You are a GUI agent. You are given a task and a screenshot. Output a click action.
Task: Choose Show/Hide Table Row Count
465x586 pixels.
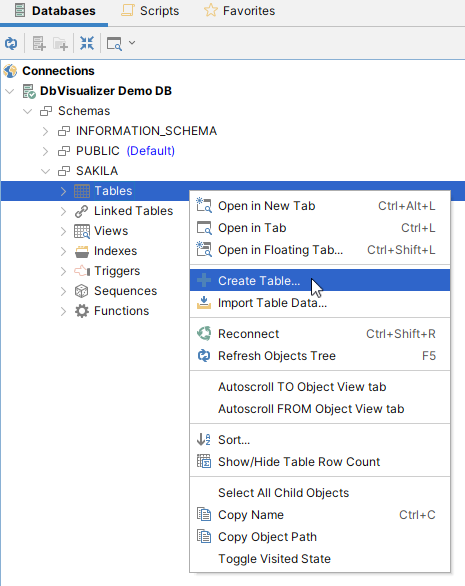point(320,462)
